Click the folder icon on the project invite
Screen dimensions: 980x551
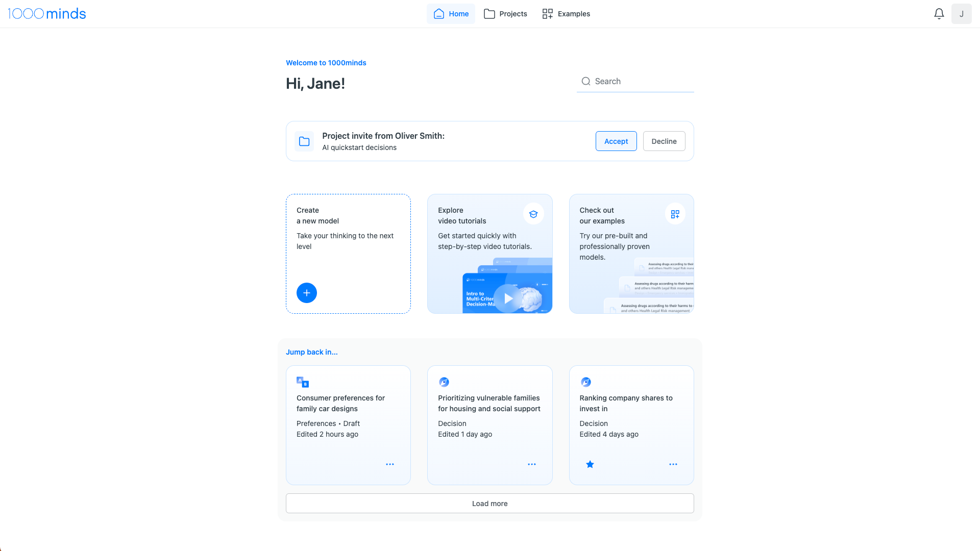coord(304,141)
